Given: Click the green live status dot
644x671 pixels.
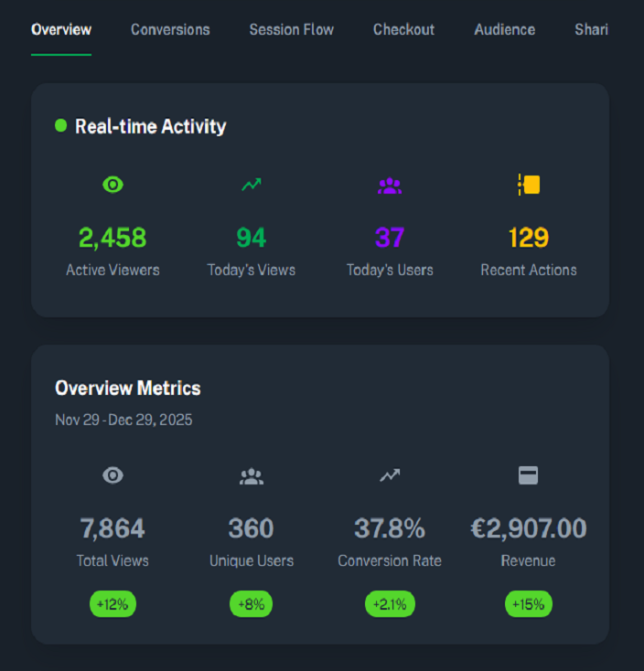Looking at the screenshot, I should pyautogui.click(x=61, y=126).
